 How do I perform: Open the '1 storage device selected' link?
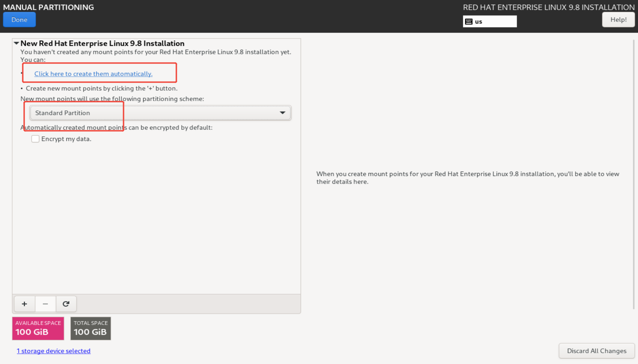pyautogui.click(x=54, y=351)
